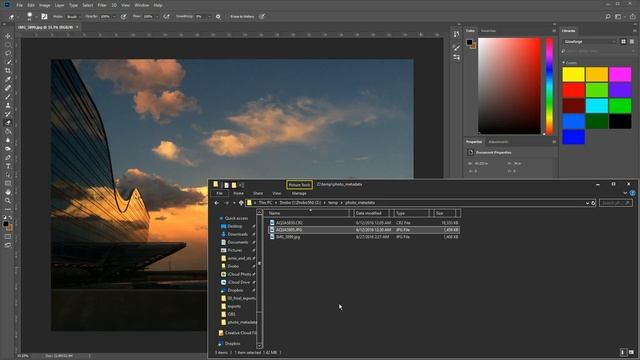Viewport: 640px width, 360px height.
Task: Select the Eyedropper tool
Action: [x=8, y=79]
